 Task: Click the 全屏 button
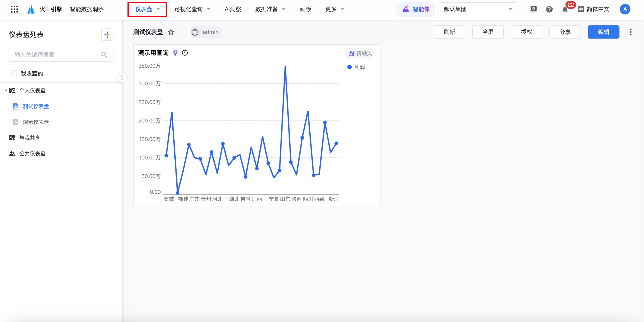pos(488,32)
